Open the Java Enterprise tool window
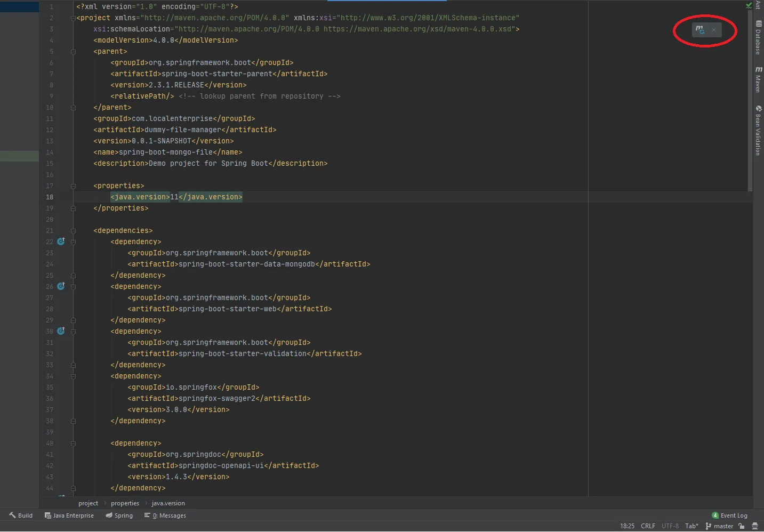The image size is (764, 532). (69, 515)
